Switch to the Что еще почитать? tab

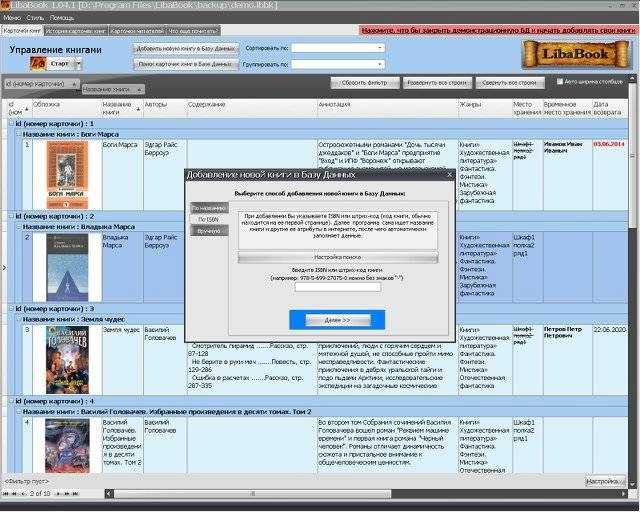pyautogui.click(x=193, y=31)
